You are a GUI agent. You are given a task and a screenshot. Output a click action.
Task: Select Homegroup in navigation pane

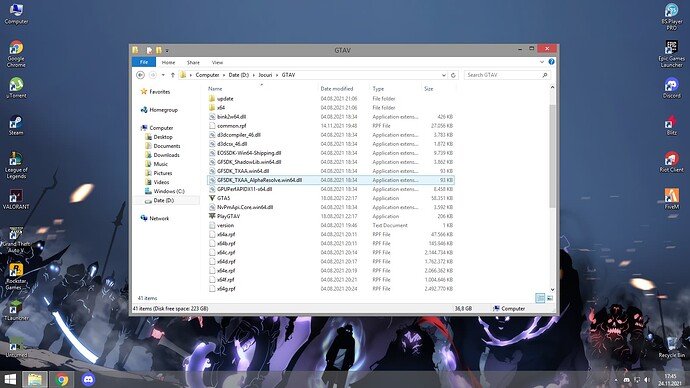click(x=163, y=110)
